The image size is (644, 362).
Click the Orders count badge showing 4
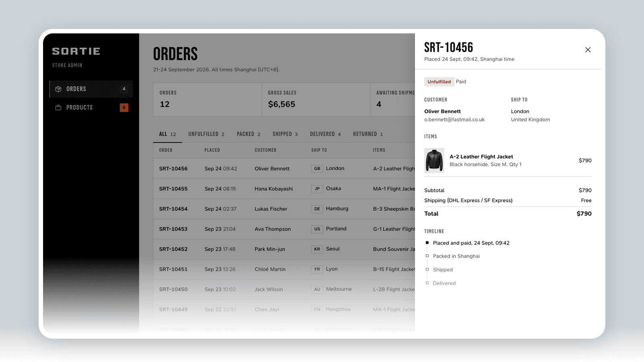pyautogui.click(x=124, y=89)
